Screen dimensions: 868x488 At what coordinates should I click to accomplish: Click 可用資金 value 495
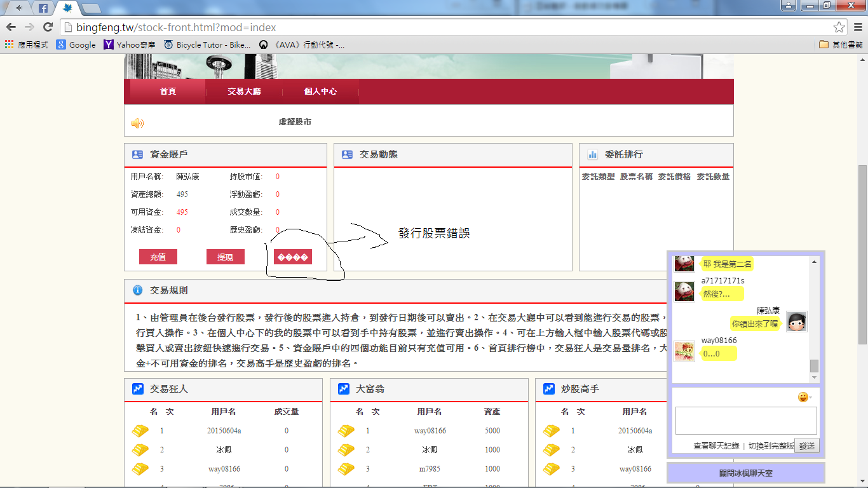point(182,212)
